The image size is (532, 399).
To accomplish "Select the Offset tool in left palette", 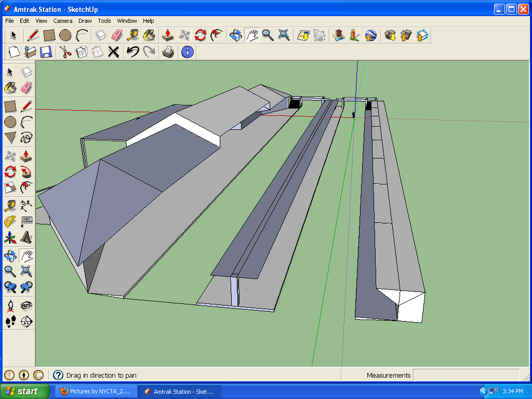I will 26,187.
